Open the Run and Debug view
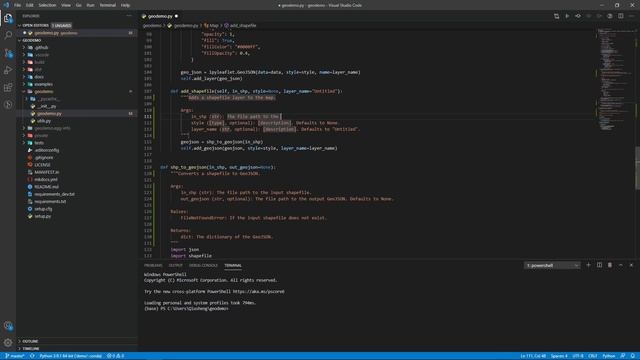The height and width of the screenshot is (360, 640). coord(8,70)
